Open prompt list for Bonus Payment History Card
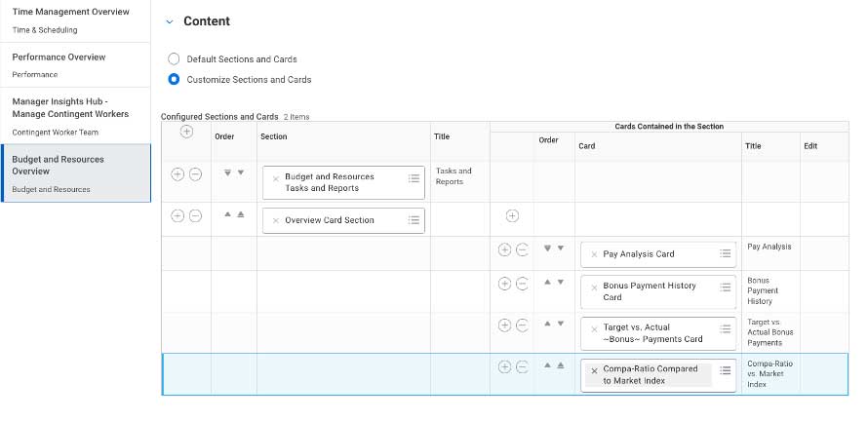The width and height of the screenshot is (868, 421). pyautogui.click(x=725, y=287)
